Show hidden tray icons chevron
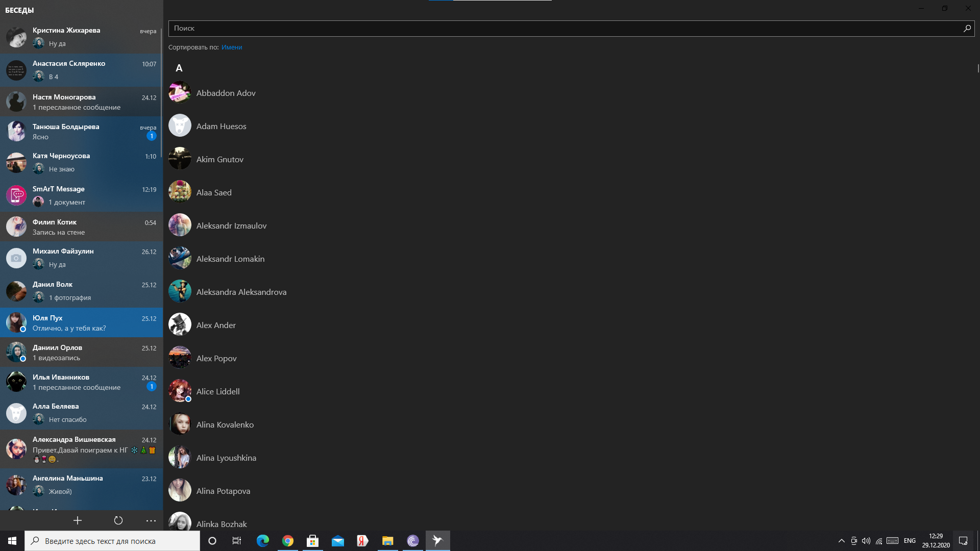Image resolution: width=980 pixels, height=551 pixels. click(842, 541)
